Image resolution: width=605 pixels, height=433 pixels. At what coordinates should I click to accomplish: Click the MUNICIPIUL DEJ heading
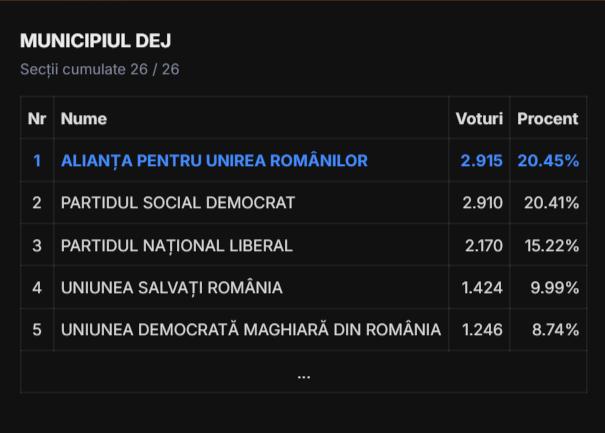pos(95,41)
